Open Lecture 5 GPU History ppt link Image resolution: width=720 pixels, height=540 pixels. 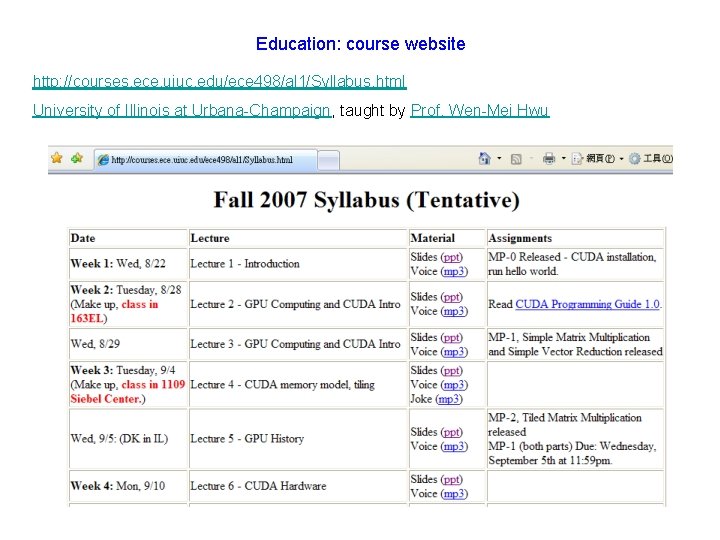[x=451, y=432]
